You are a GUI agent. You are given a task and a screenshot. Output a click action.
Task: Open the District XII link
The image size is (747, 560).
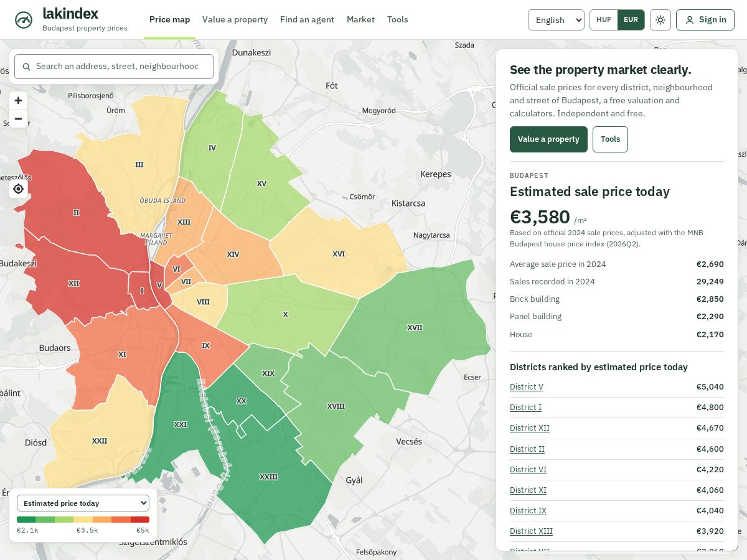530,428
